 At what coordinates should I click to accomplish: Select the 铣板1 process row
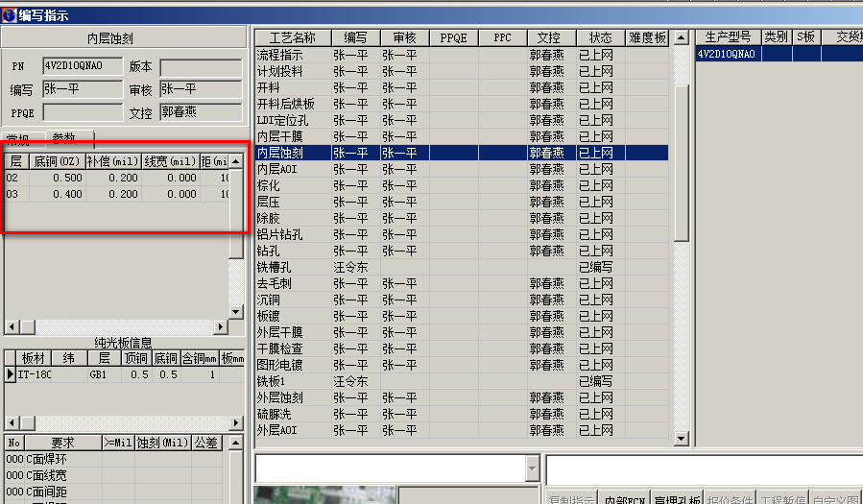462,381
